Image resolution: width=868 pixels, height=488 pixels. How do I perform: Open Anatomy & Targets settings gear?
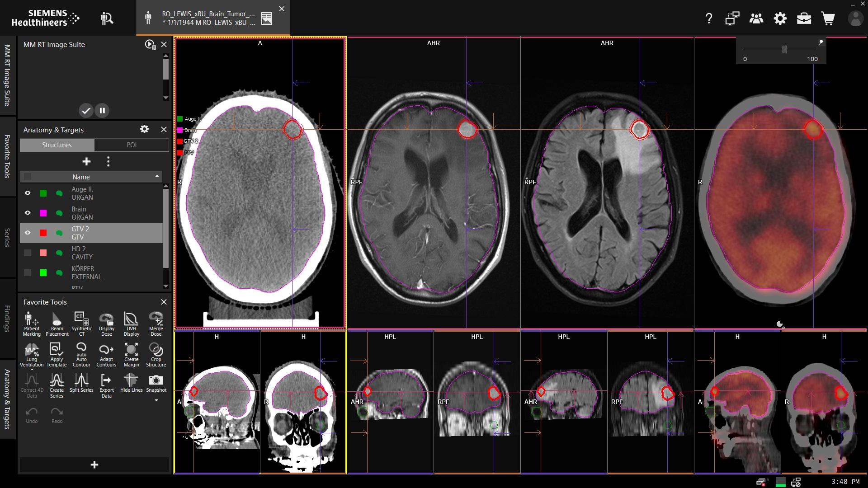pyautogui.click(x=144, y=129)
